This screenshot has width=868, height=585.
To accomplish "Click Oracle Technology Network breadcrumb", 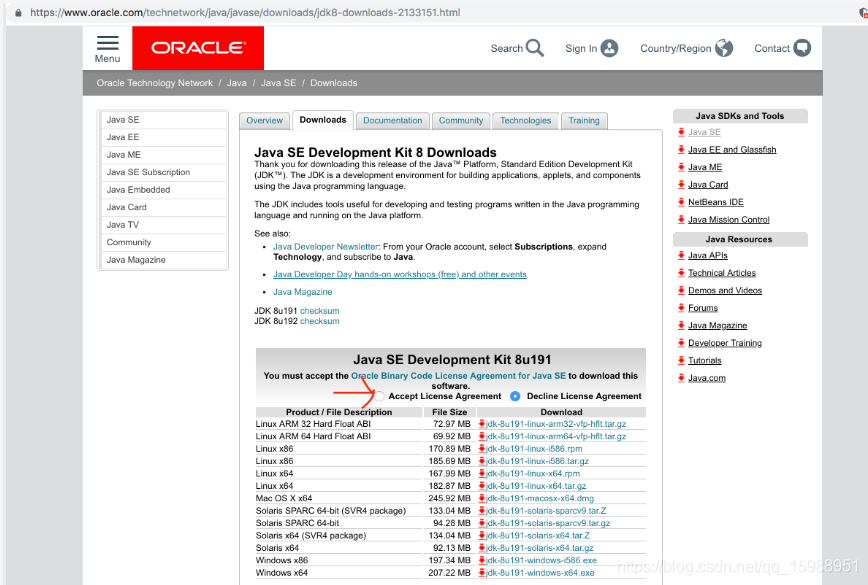I will click(154, 83).
